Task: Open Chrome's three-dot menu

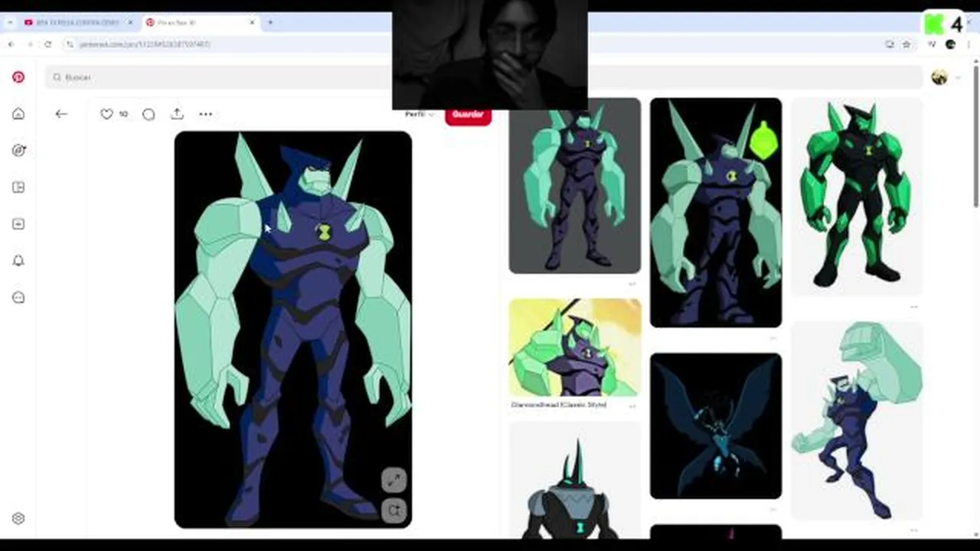Action: click(x=968, y=44)
